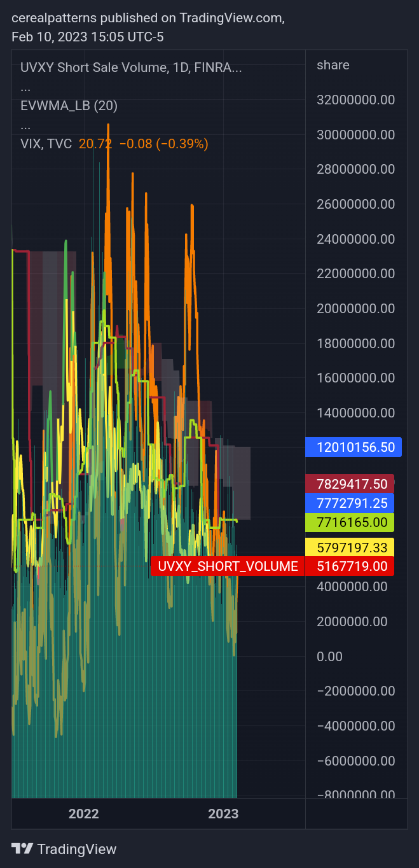Click the cerealpatterns published header text
Image resolution: width=419 pixels, height=868 pixels.
tap(148, 18)
